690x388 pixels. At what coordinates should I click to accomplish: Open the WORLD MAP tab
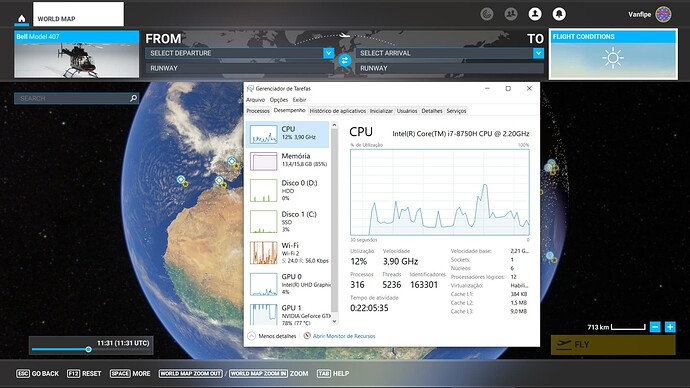(78, 14)
